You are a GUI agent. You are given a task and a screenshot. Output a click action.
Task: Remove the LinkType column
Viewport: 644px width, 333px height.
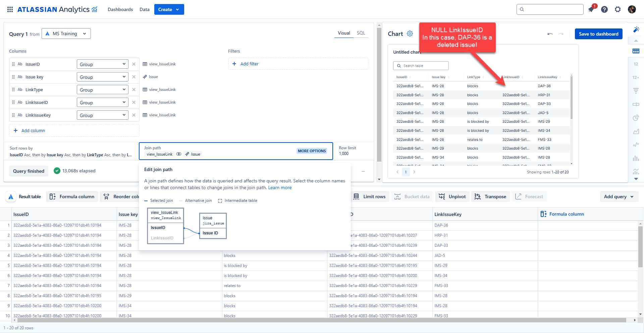point(134,90)
